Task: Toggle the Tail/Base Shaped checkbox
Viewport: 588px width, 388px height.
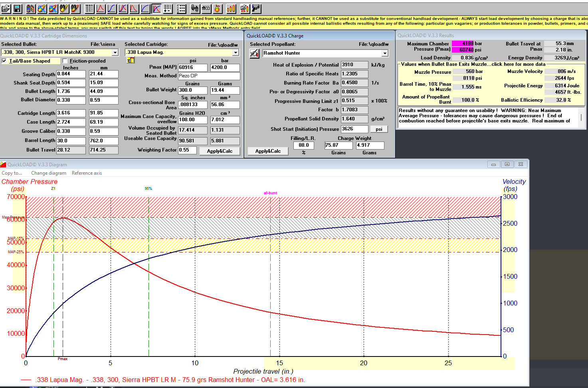Action: tap(4, 61)
